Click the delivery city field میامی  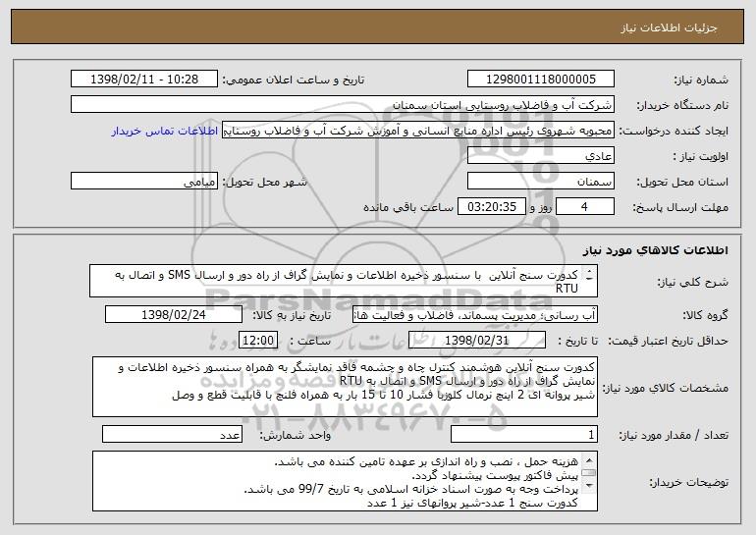(144, 182)
